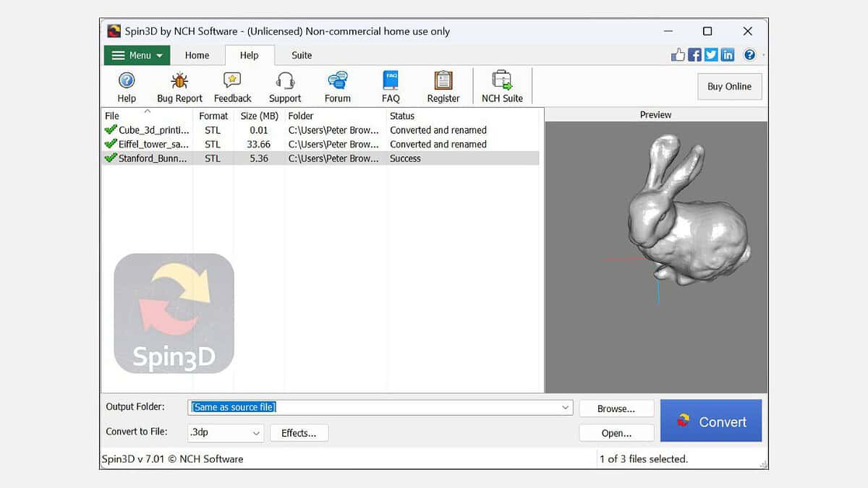This screenshot has width=868, height=488.
Task: Click green checkmark beside Cube_3d_printi file
Action: point(111,130)
